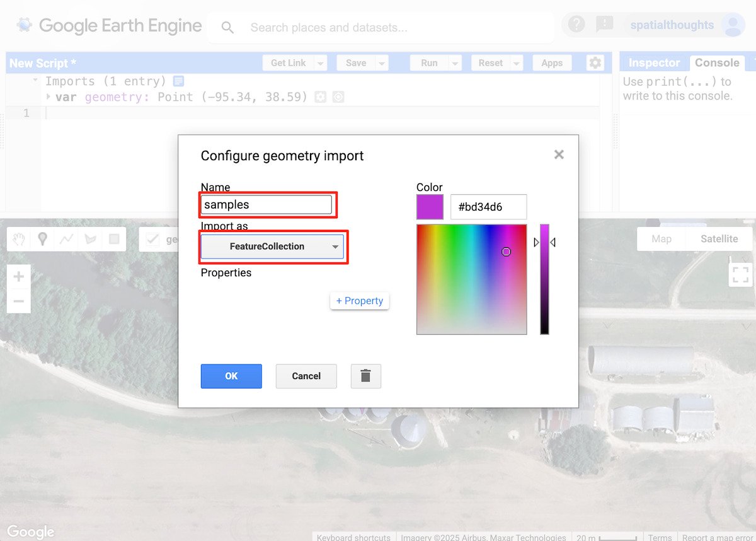756x541 pixels.
Task: Open the Run button's dropdown arrow
Action: pos(455,62)
